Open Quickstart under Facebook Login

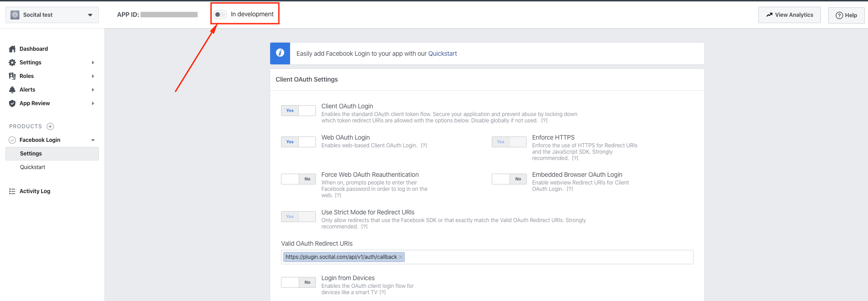tap(33, 167)
